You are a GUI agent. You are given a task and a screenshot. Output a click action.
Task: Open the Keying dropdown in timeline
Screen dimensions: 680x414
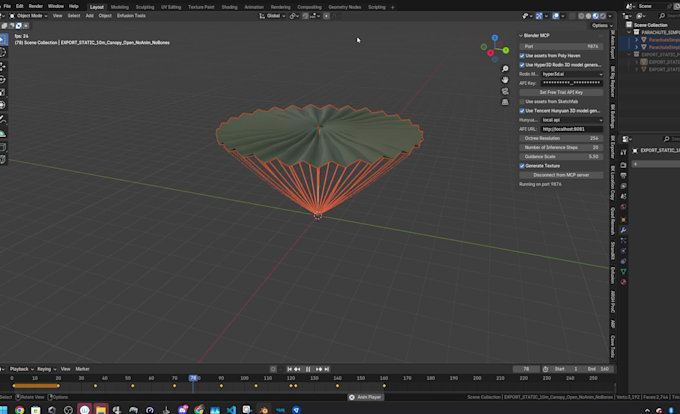pos(46,369)
